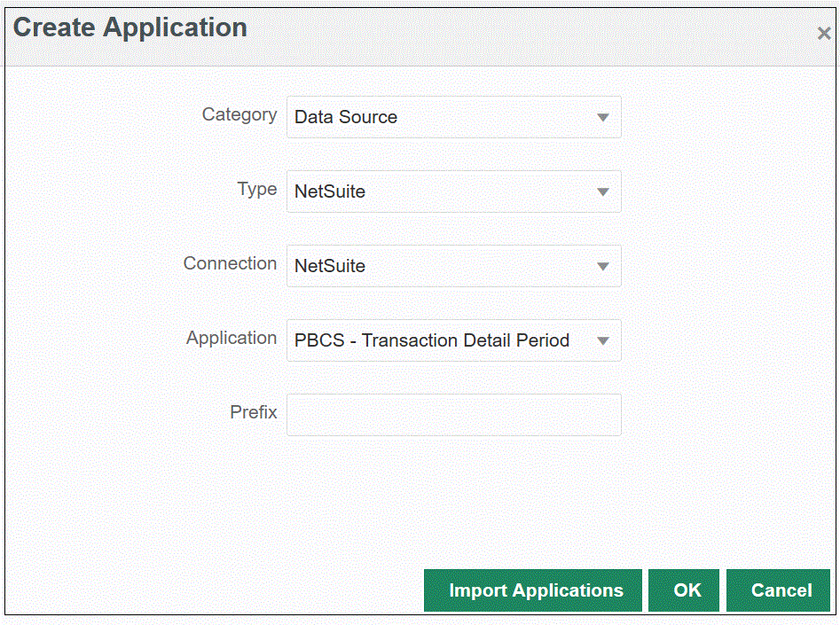
Task: Expand the Connection dropdown arrow
Action: (x=603, y=266)
